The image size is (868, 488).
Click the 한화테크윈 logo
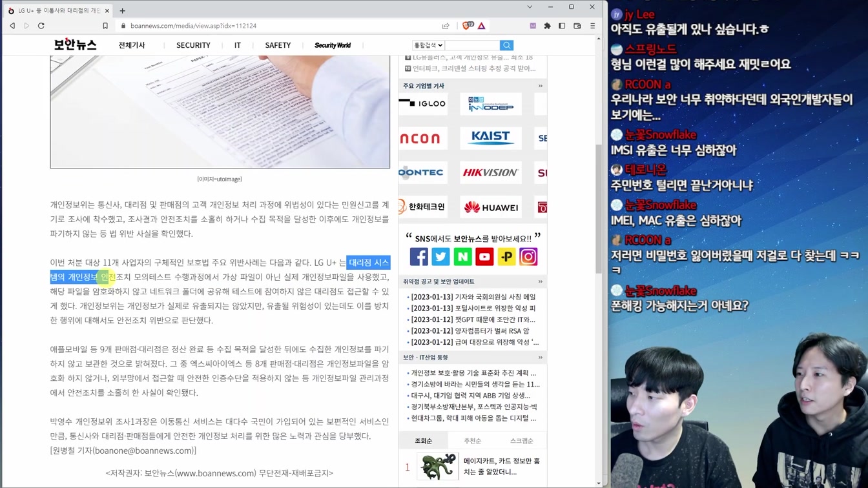[423, 207]
